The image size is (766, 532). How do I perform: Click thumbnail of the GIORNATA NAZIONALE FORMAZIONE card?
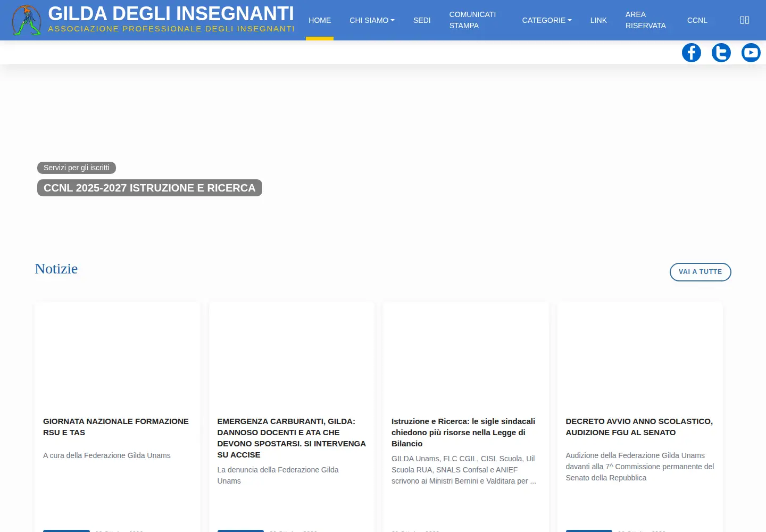[x=117, y=355]
